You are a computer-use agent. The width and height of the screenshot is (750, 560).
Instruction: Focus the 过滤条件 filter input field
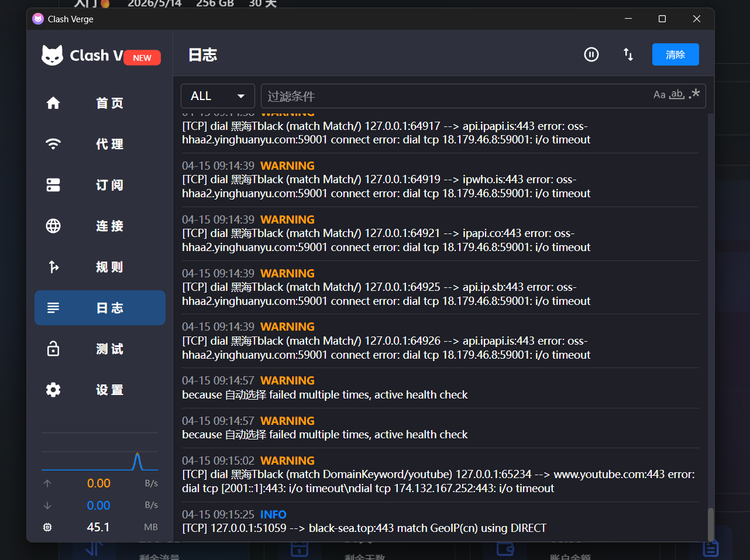click(456, 96)
